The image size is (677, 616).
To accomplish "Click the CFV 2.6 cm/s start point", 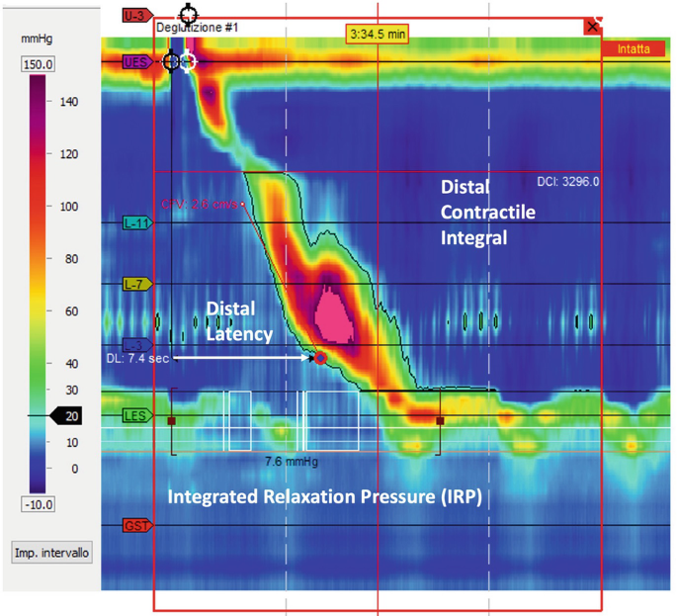I will click(241, 206).
